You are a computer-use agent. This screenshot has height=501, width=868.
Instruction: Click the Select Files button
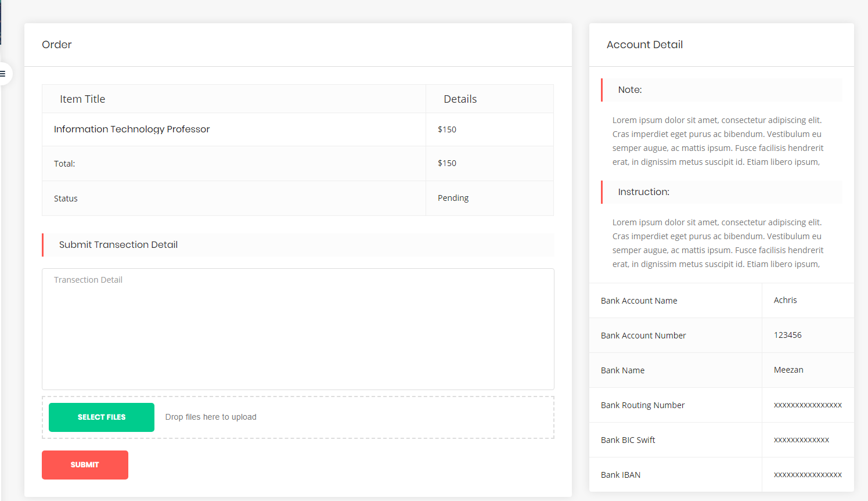point(102,417)
